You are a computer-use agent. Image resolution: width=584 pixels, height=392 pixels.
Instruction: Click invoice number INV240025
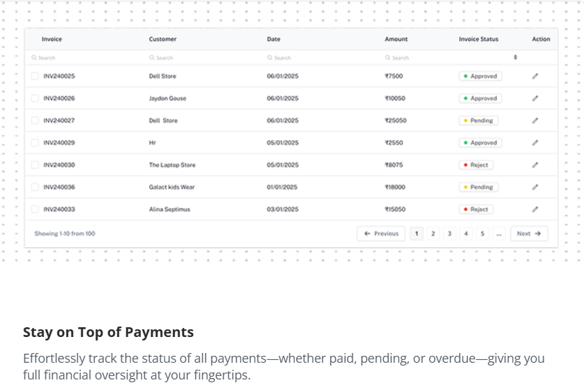coord(59,76)
